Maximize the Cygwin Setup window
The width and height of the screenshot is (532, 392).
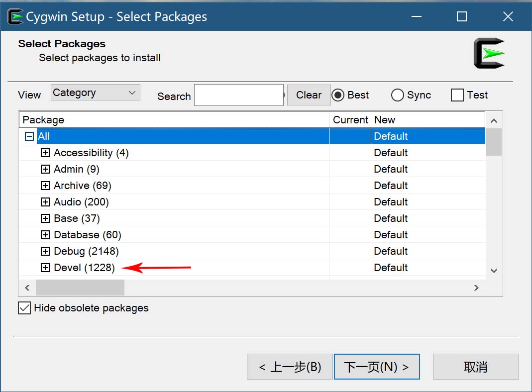462,16
